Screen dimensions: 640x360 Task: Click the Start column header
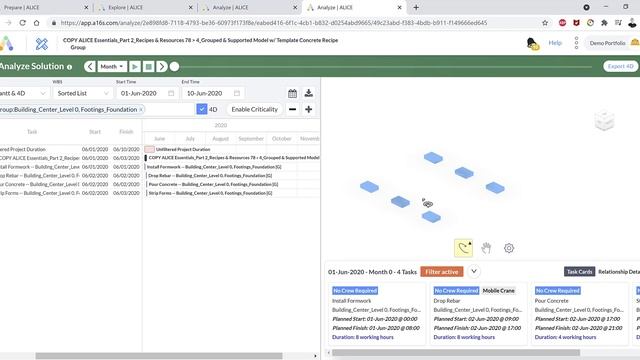(x=95, y=132)
